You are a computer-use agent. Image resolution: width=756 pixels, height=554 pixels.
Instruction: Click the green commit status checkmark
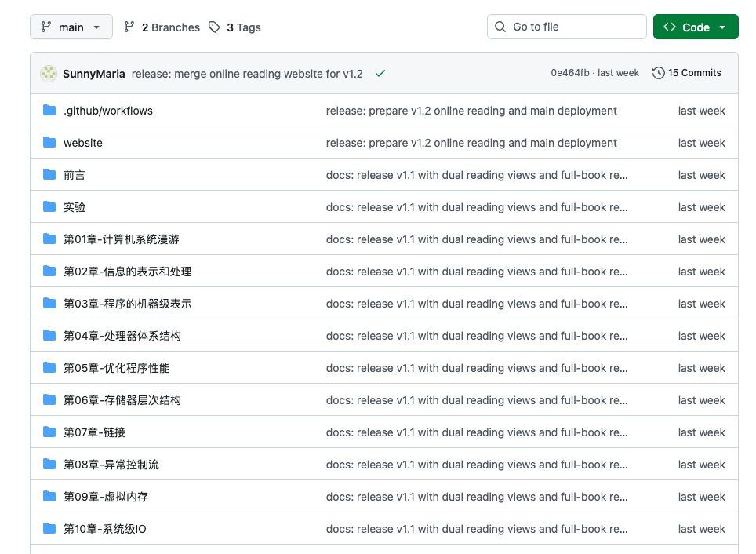point(380,73)
